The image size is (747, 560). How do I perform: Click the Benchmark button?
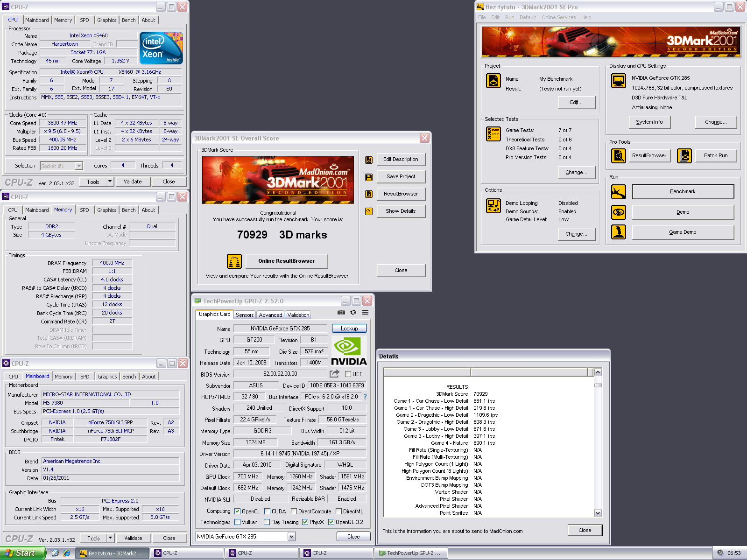pyautogui.click(x=683, y=192)
